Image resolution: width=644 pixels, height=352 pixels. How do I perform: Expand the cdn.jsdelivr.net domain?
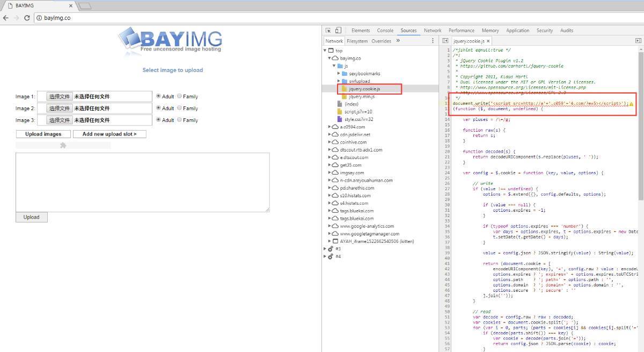pyautogui.click(x=330, y=134)
